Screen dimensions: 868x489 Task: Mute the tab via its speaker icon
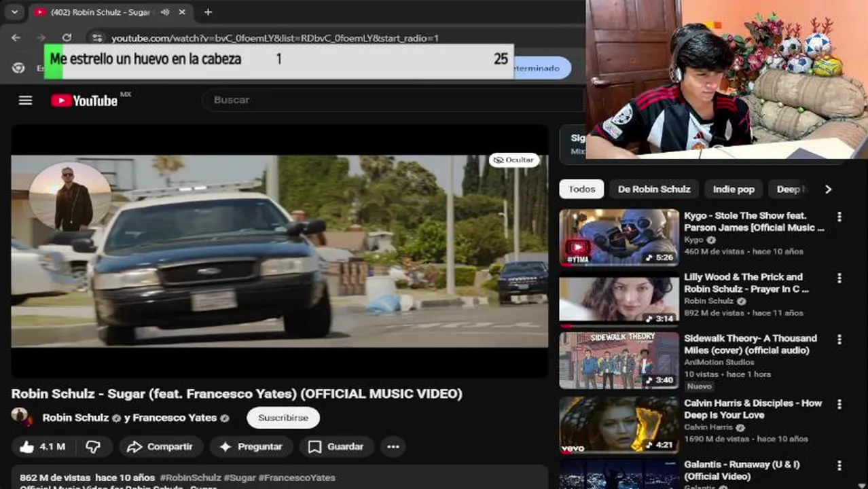click(165, 12)
